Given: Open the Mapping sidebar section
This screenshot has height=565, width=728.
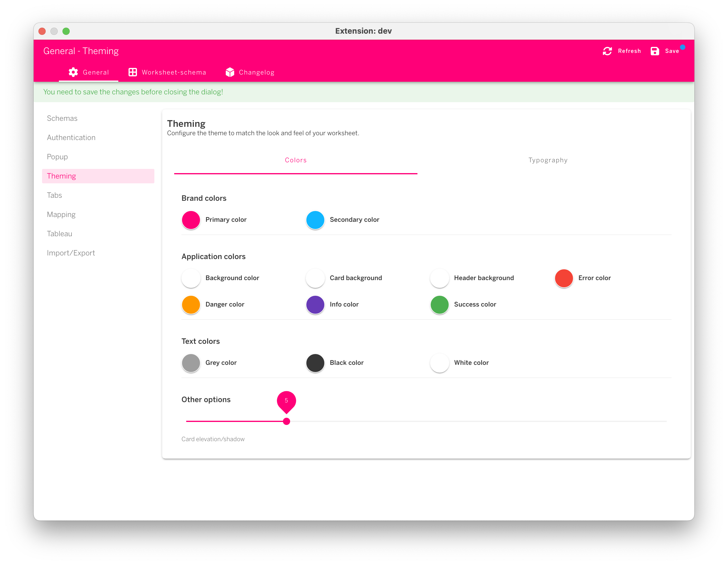Looking at the screenshot, I should click(x=61, y=215).
